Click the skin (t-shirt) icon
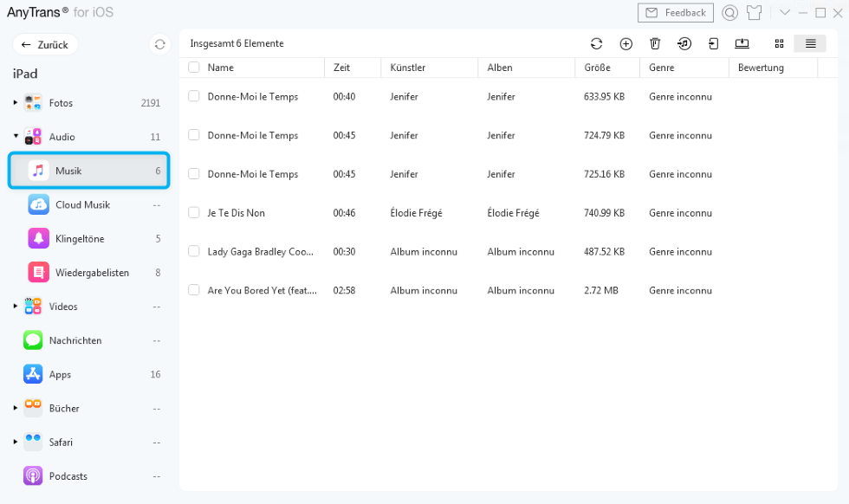Screen dimensions: 849x504 tap(754, 13)
